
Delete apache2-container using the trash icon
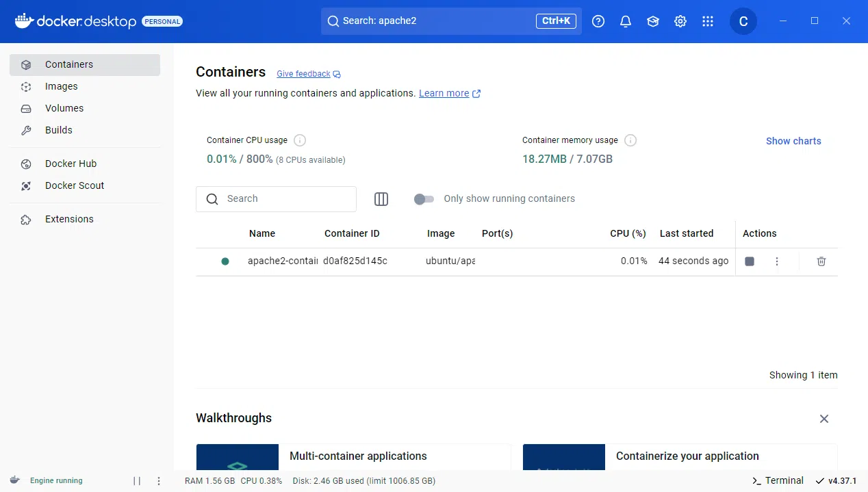click(821, 261)
